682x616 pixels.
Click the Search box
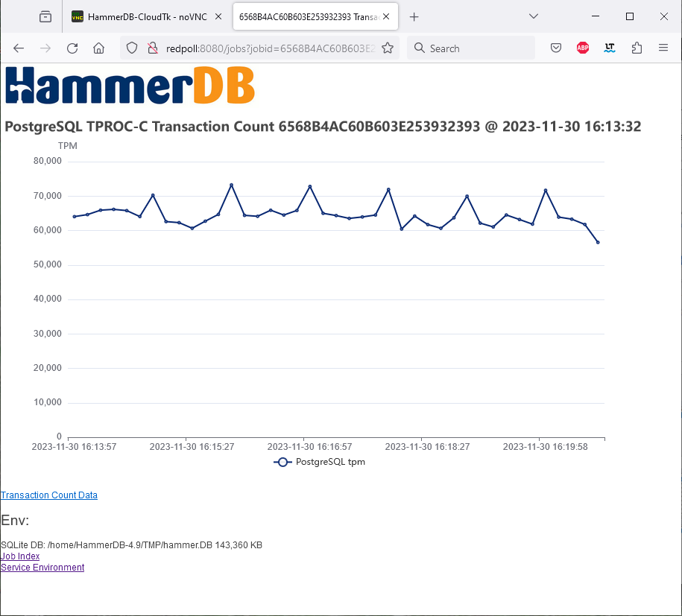click(x=471, y=48)
